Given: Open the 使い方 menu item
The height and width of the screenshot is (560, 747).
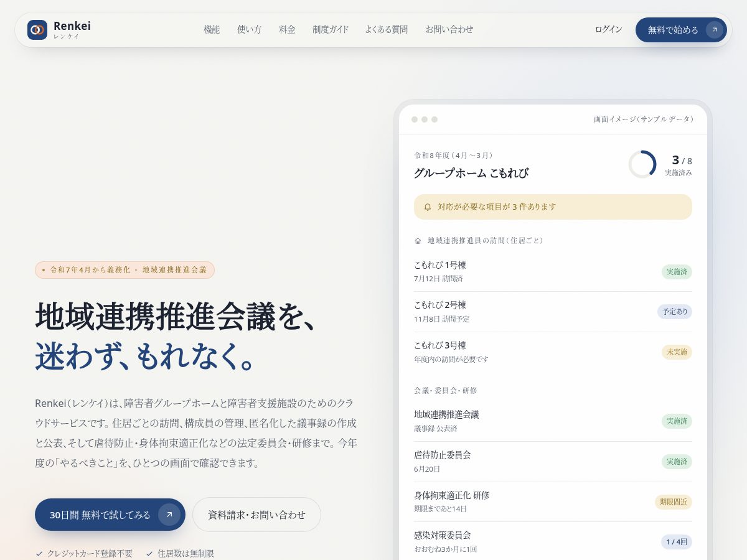Looking at the screenshot, I should [250, 29].
